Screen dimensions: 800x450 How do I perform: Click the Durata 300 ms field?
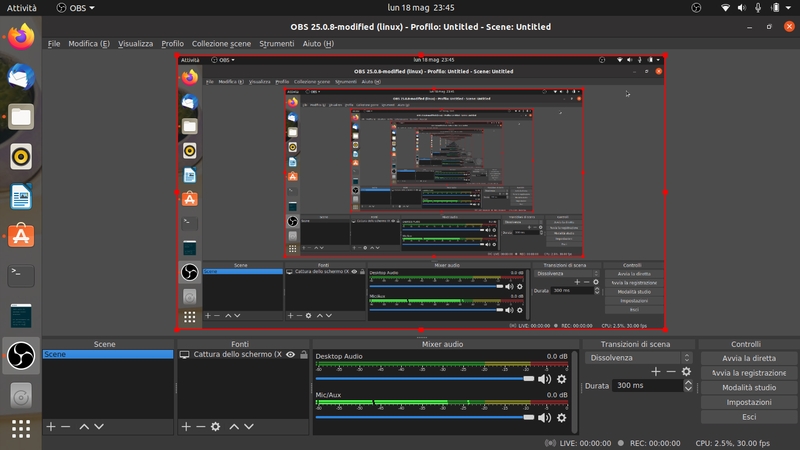[647, 386]
